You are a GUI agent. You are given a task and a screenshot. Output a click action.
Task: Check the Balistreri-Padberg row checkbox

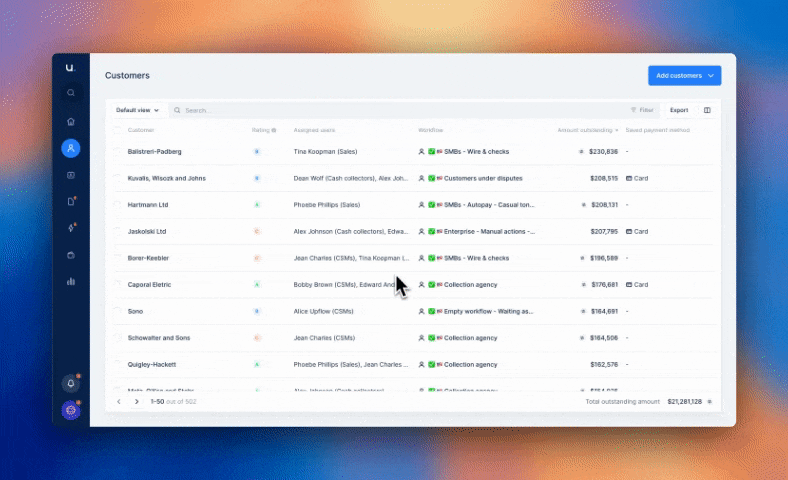[117, 151]
